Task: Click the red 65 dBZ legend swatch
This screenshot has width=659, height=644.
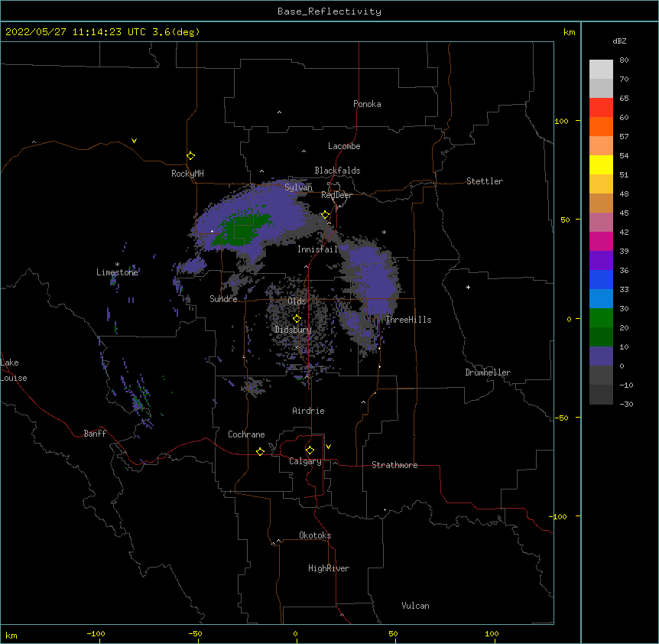Action: pyautogui.click(x=601, y=108)
